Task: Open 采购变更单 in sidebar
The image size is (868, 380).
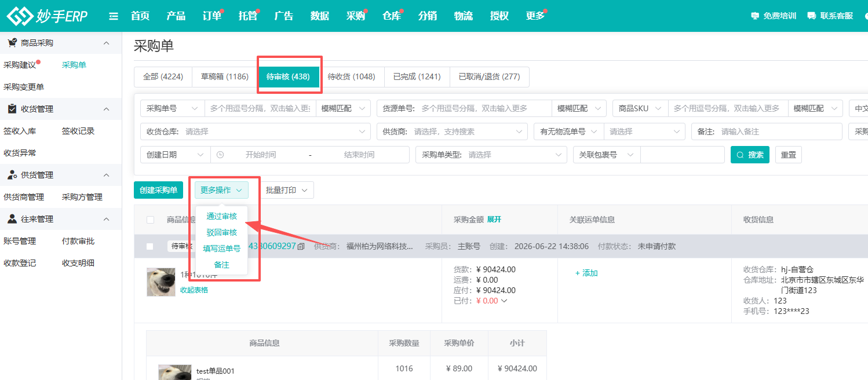Action: (24, 87)
